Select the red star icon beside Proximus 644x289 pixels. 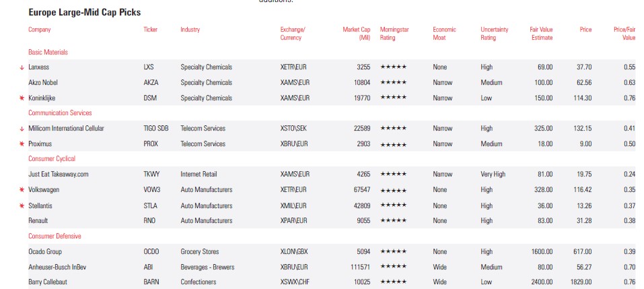click(x=22, y=144)
